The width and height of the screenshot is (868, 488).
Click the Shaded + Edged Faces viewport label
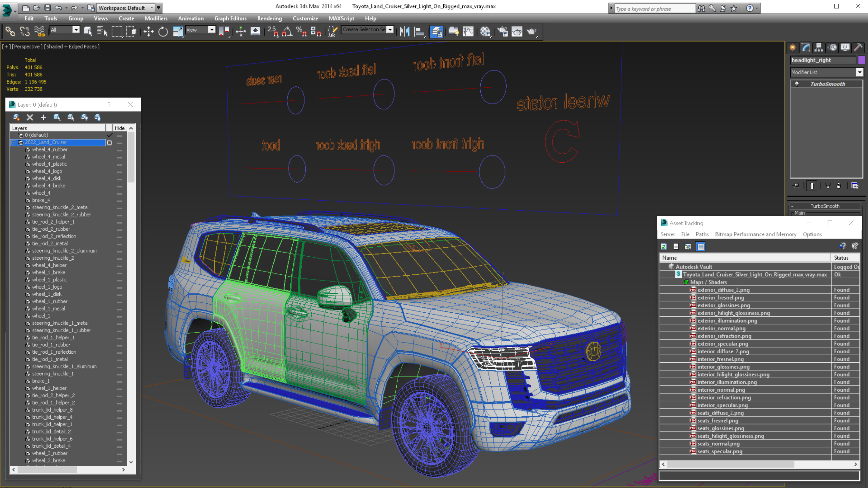coord(71,46)
